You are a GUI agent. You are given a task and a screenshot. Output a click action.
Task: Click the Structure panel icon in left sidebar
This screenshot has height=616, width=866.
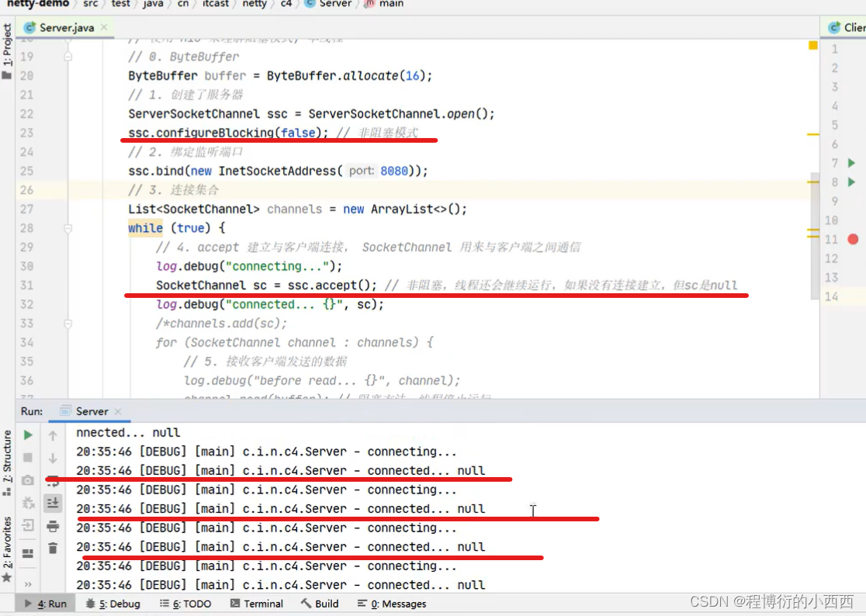coord(7,491)
